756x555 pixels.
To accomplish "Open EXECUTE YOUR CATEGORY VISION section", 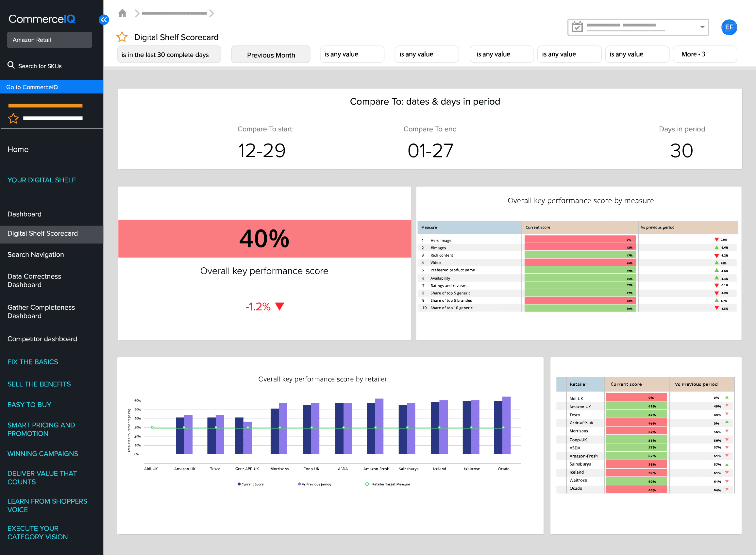I will click(38, 533).
